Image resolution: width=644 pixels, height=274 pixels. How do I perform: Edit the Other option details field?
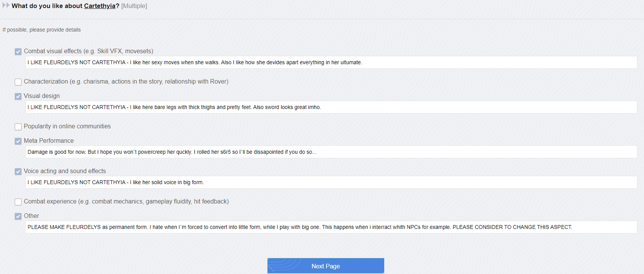coord(331,227)
